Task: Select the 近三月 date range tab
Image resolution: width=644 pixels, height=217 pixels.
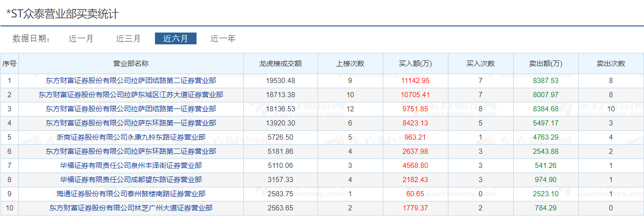Action: click(x=128, y=39)
